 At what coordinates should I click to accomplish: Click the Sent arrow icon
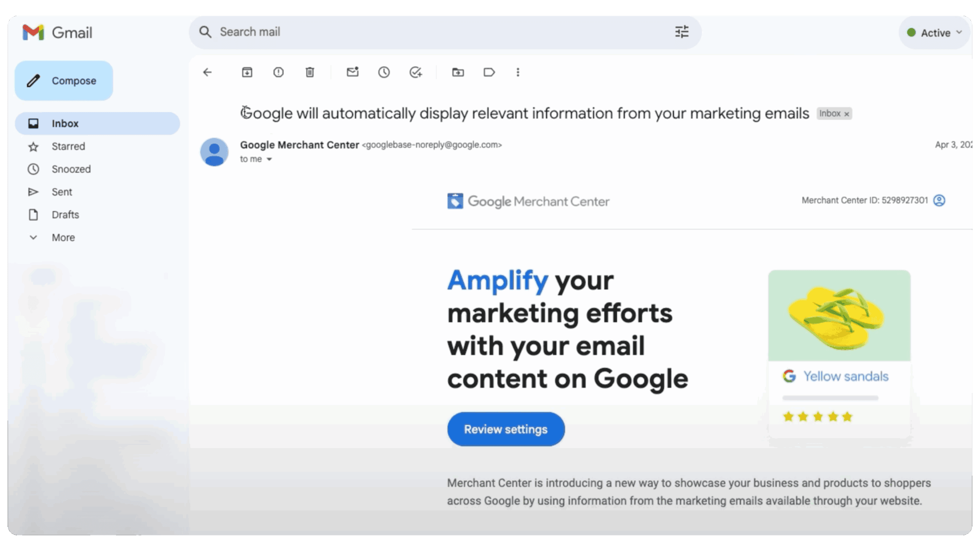point(33,192)
